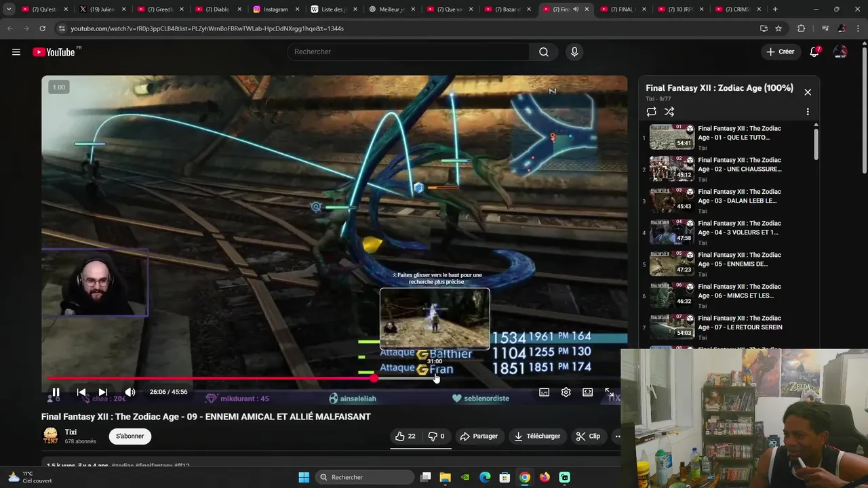Open the Windows Start menu

(304, 477)
